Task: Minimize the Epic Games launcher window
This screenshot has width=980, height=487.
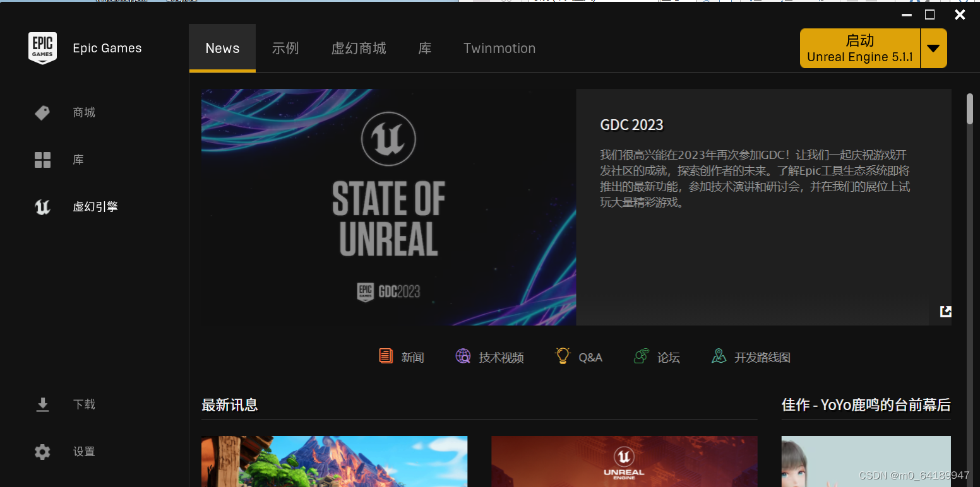Action: (x=907, y=15)
